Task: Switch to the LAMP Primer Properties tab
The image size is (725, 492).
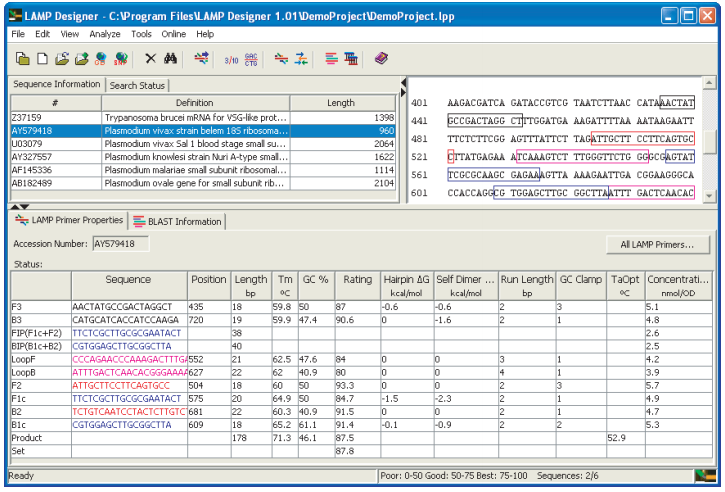Action: (69, 220)
